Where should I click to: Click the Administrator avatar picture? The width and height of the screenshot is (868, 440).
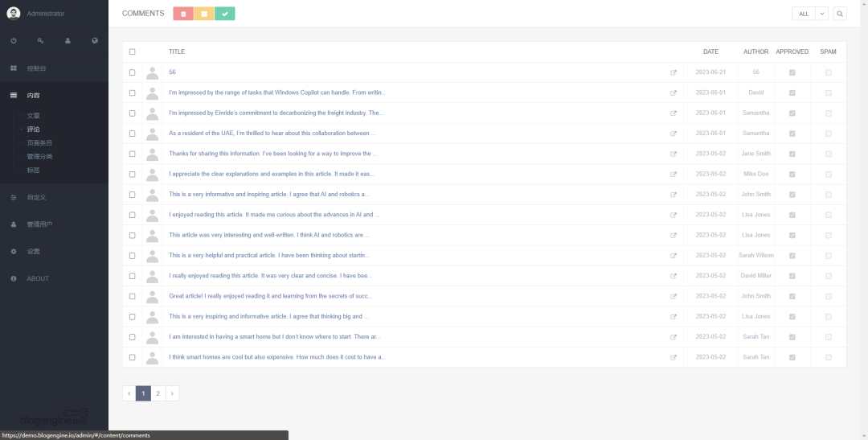[x=14, y=14]
